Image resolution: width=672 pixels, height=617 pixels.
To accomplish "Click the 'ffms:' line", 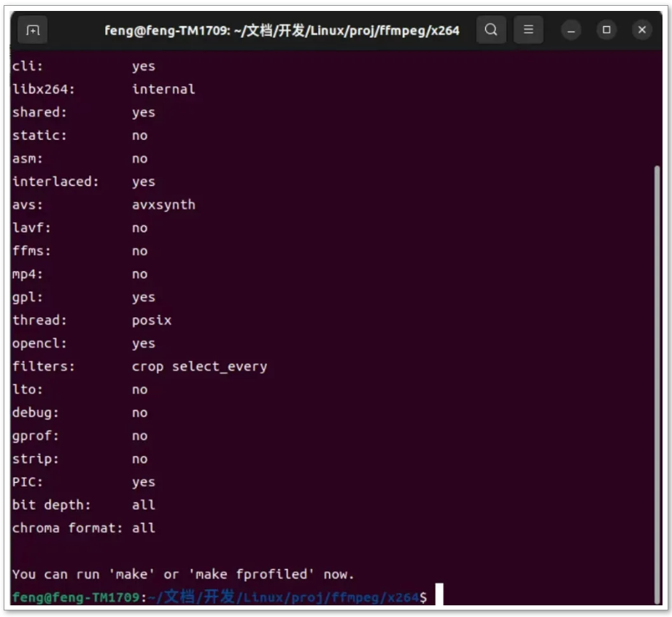I will (80, 251).
